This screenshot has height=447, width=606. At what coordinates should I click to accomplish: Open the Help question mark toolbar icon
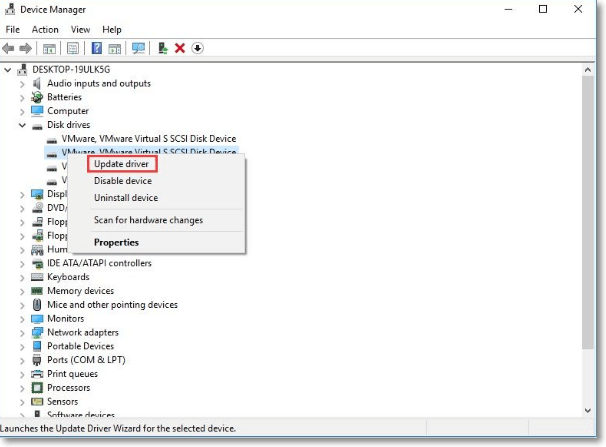click(97, 48)
